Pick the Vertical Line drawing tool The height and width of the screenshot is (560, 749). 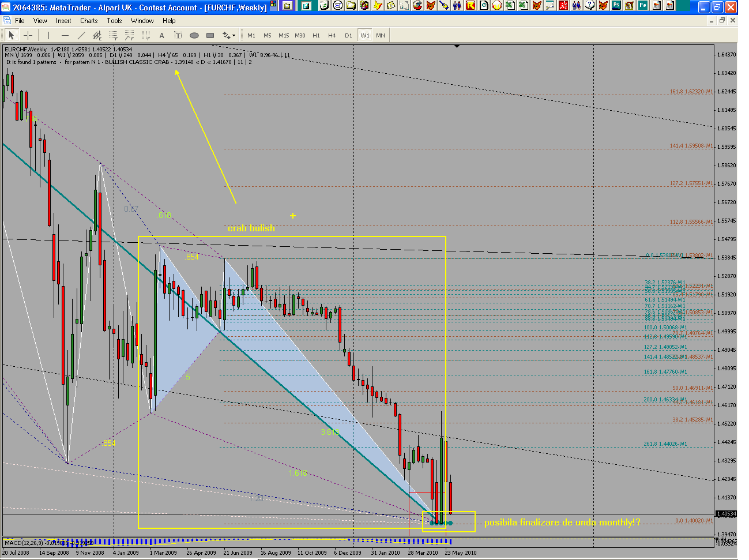tap(48, 35)
